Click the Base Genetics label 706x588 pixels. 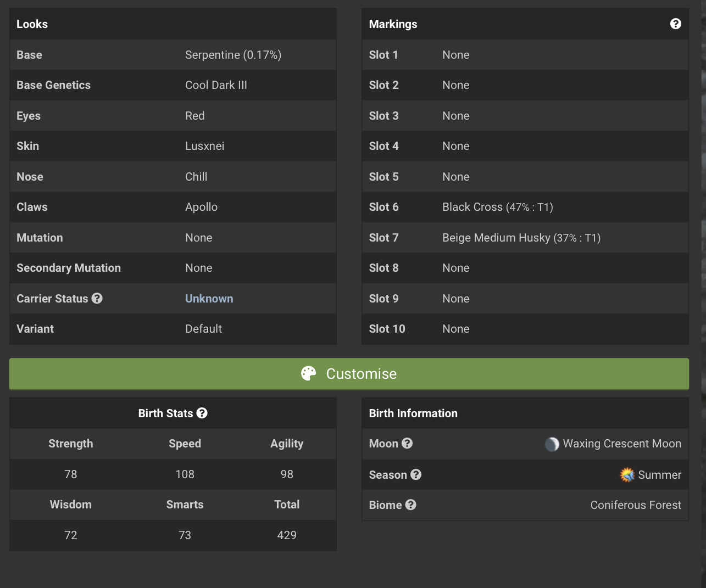54,85
